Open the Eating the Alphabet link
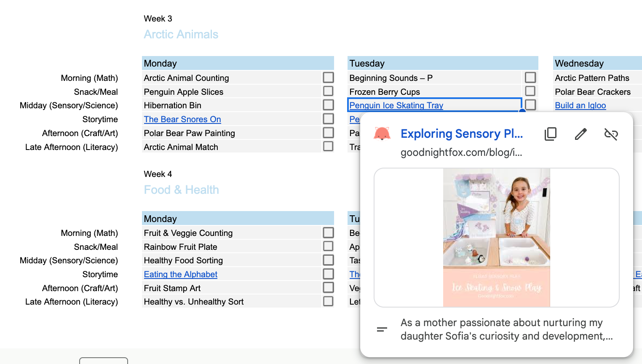 (181, 274)
